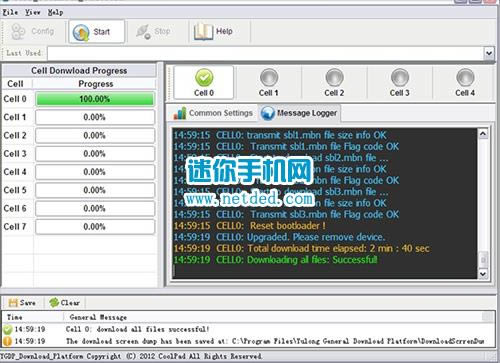Image resolution: width=500 pixels, height=363 pixels.
Task: Select the 'Upgraded. Please remove device.' log line
Action: tap(279, 237)
